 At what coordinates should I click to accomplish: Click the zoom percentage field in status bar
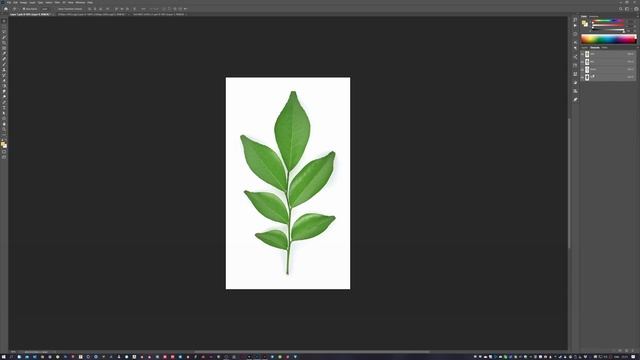pyautogui.click(x=13, y=351)
